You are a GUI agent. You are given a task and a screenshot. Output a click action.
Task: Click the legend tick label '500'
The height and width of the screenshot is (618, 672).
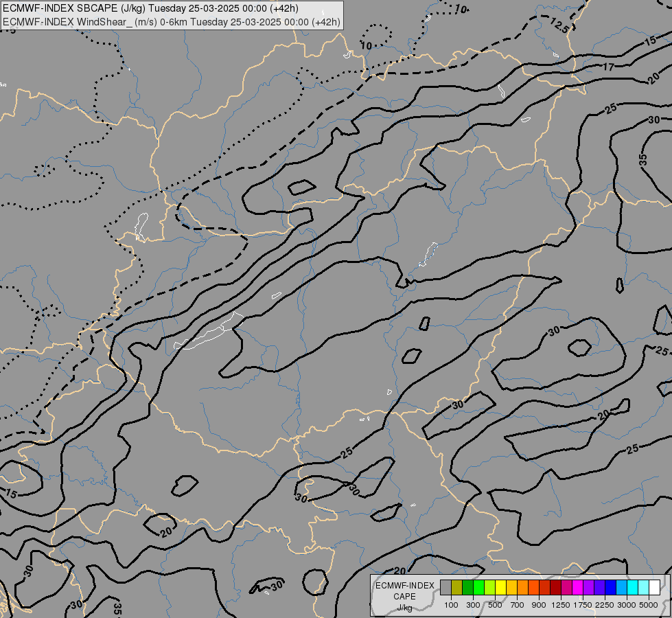click(x=495, y=605)
